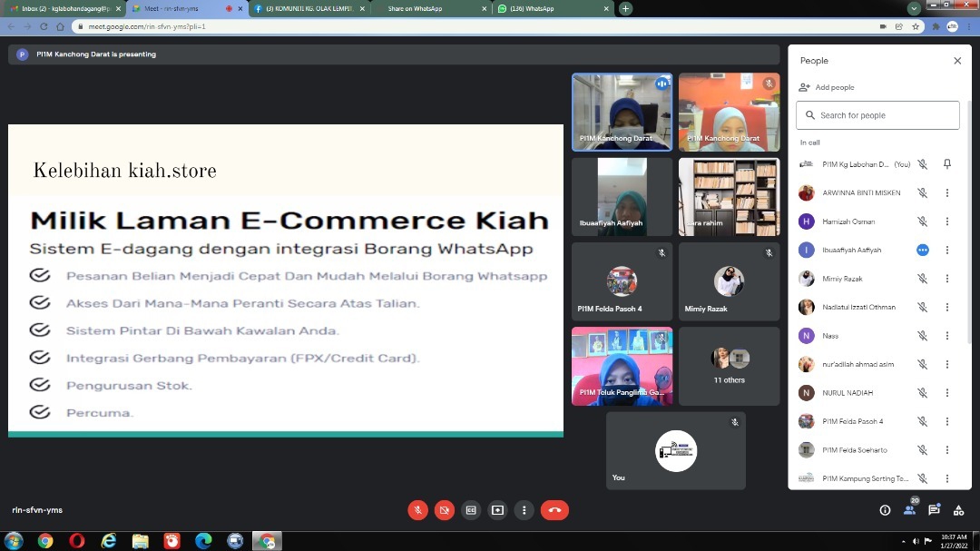Switch to the Share on WhatsApp tab

click(431, 9)
